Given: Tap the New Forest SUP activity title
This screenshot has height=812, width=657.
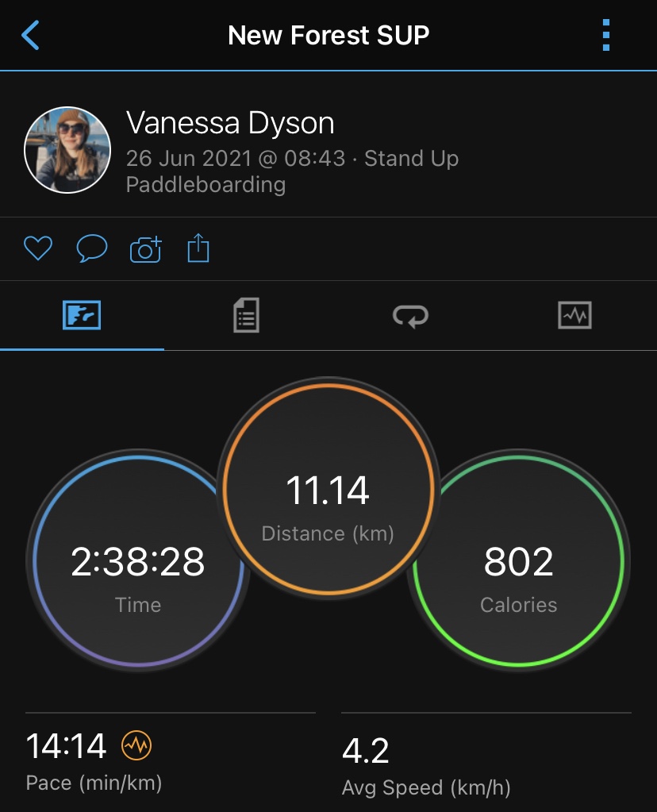Looking at the screenshot, I should click(x=328, y=36).
